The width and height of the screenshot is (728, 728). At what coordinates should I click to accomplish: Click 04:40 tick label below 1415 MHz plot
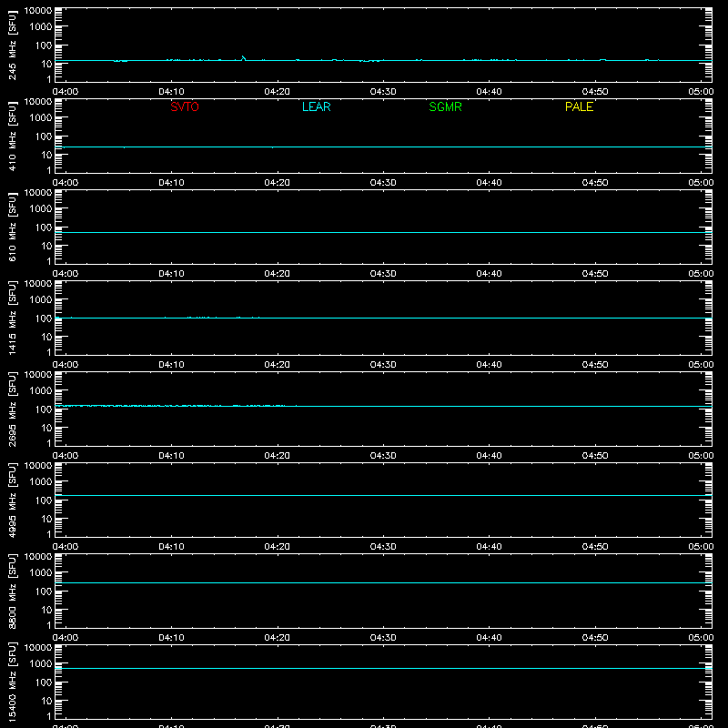(489, 365)
